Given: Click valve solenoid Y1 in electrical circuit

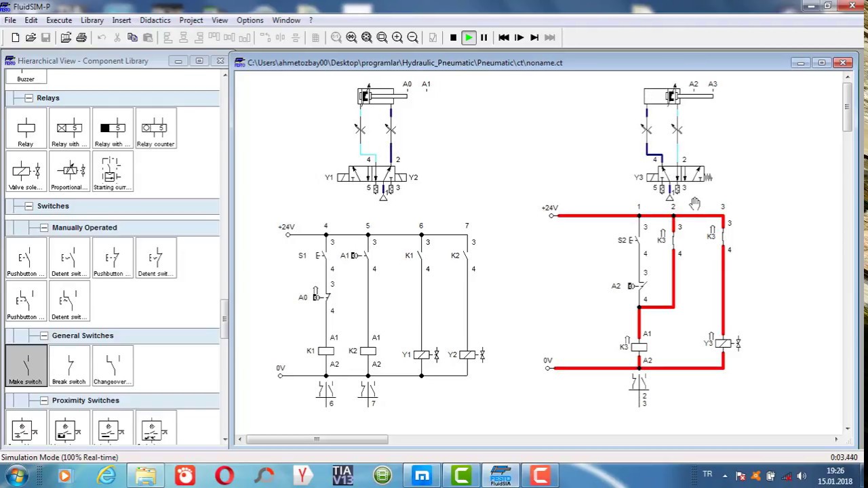Looking at the screenshot, I should (x=421, y=354).
